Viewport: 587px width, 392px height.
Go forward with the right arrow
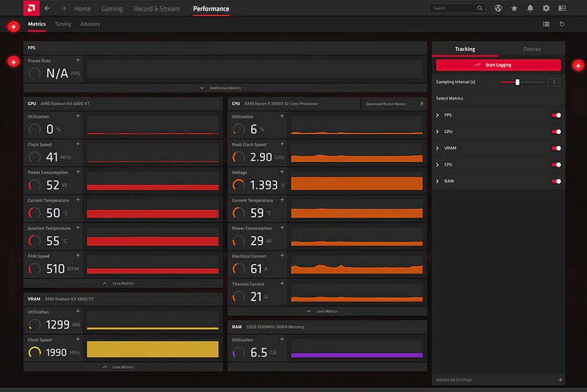point(63,8)
